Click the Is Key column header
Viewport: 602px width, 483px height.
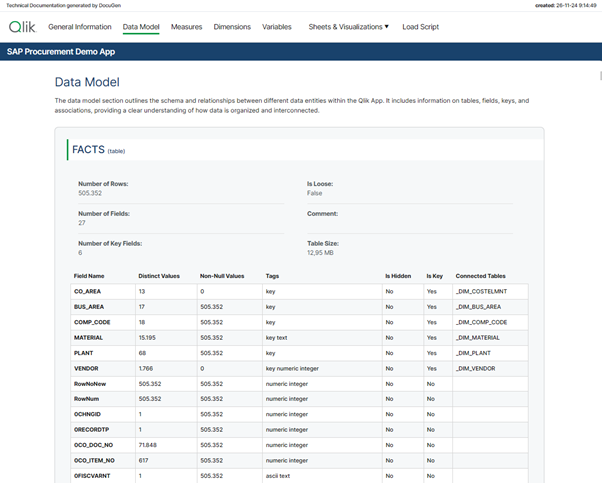435,276
